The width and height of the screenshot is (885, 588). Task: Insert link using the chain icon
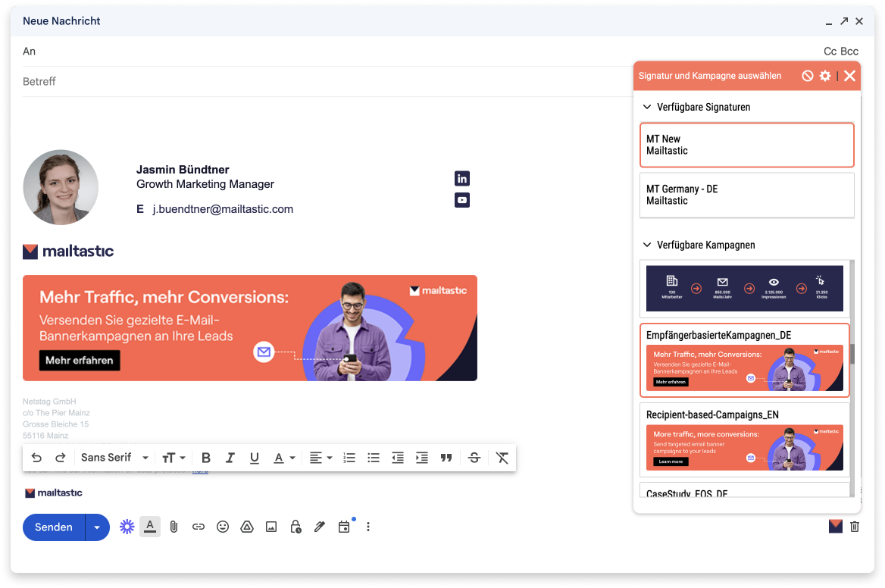pos(199,527)
